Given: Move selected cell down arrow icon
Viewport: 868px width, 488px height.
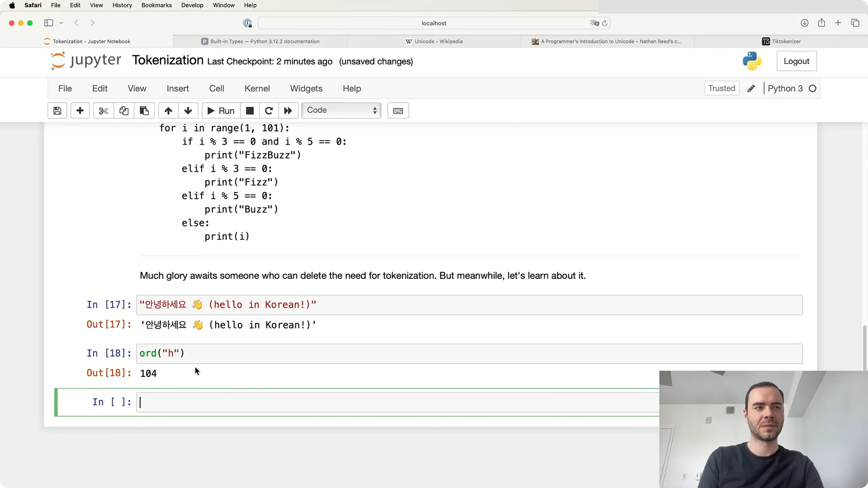Looking at the screenshot, I should tap(188, 110).
